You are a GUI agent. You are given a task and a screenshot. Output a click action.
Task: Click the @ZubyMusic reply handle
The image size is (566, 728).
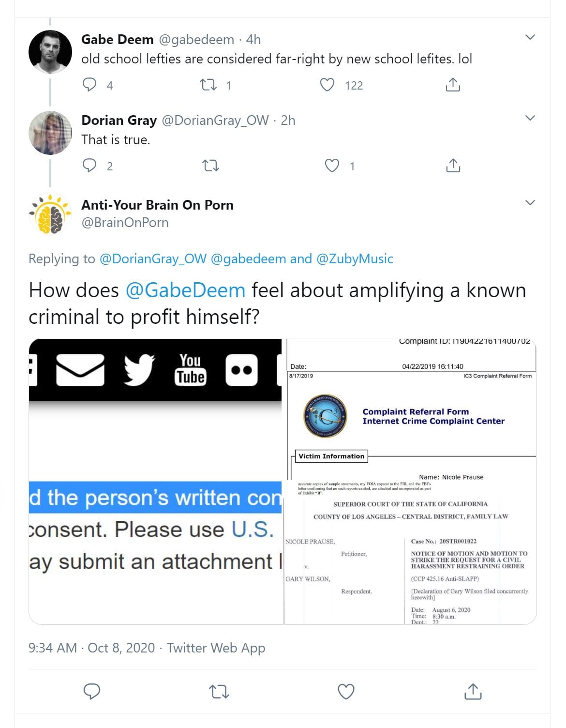click(355, 259)
